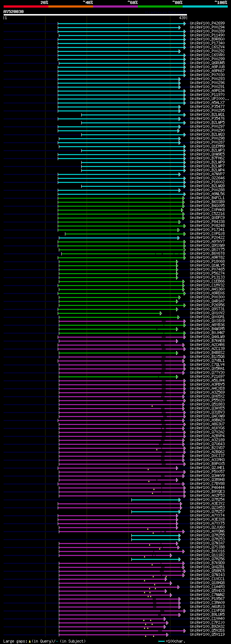Open hit UniRef100_B1X5Q6
The image size is (231, 644).
pos(207,357)
